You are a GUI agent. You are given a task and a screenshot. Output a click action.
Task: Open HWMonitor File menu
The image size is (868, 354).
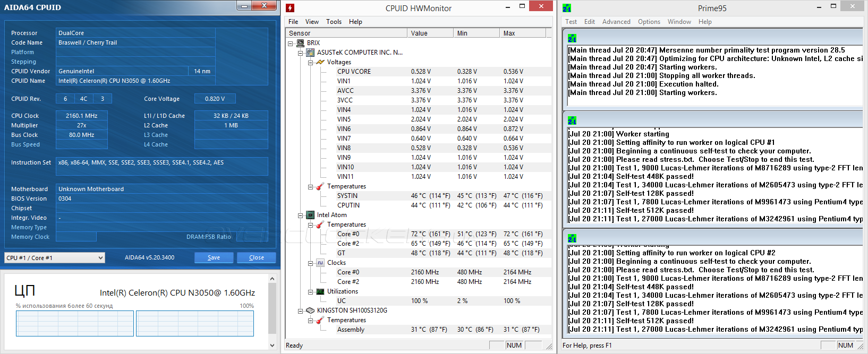coord(293,22)
